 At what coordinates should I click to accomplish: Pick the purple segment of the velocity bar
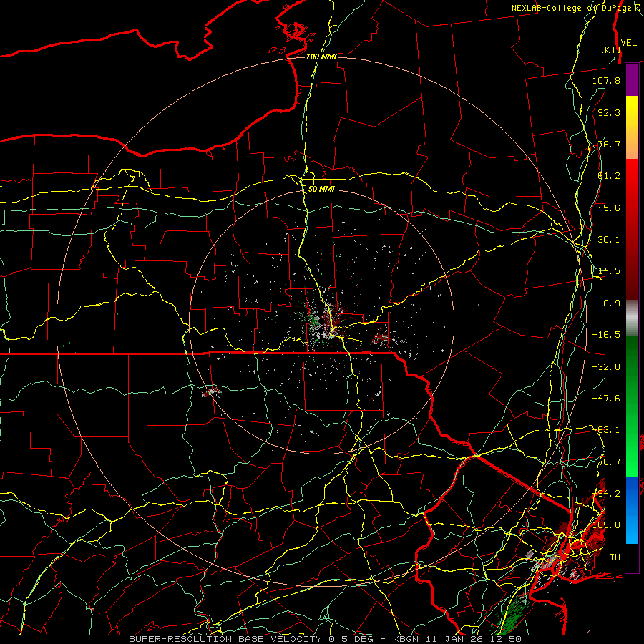coord(632,80)
